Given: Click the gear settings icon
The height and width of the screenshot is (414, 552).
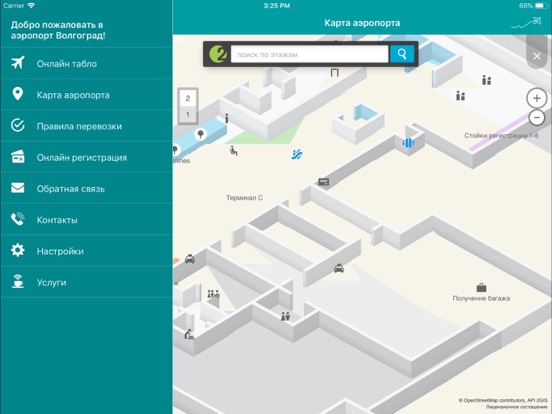Looking at the screenshot, I should [x=18, y=250].
